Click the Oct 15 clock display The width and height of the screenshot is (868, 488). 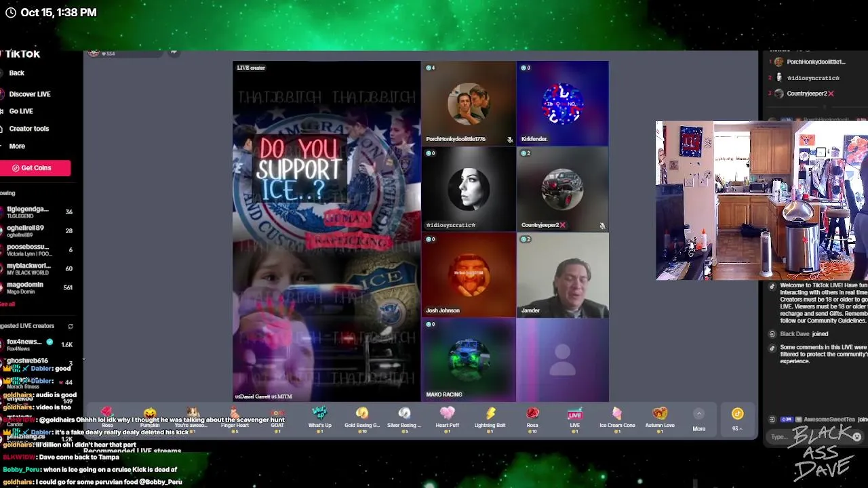click(x=52, y=12)
